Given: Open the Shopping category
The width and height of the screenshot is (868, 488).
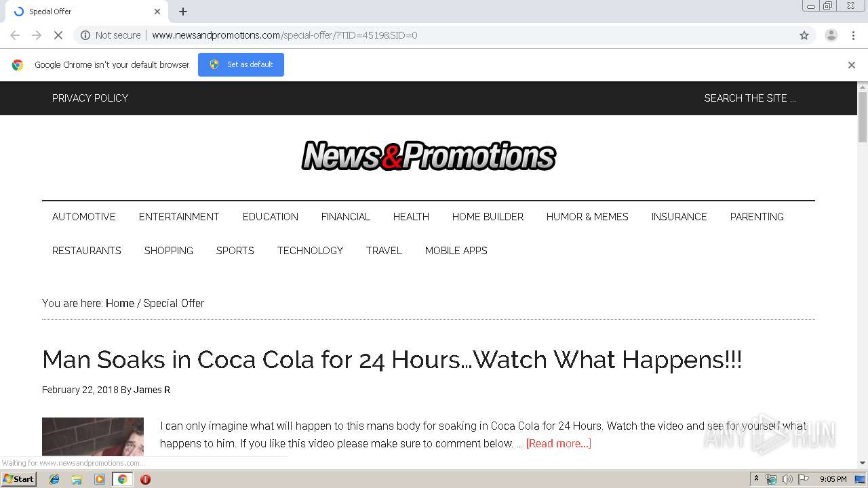Looking at the screenshot, I should point(169,251).
